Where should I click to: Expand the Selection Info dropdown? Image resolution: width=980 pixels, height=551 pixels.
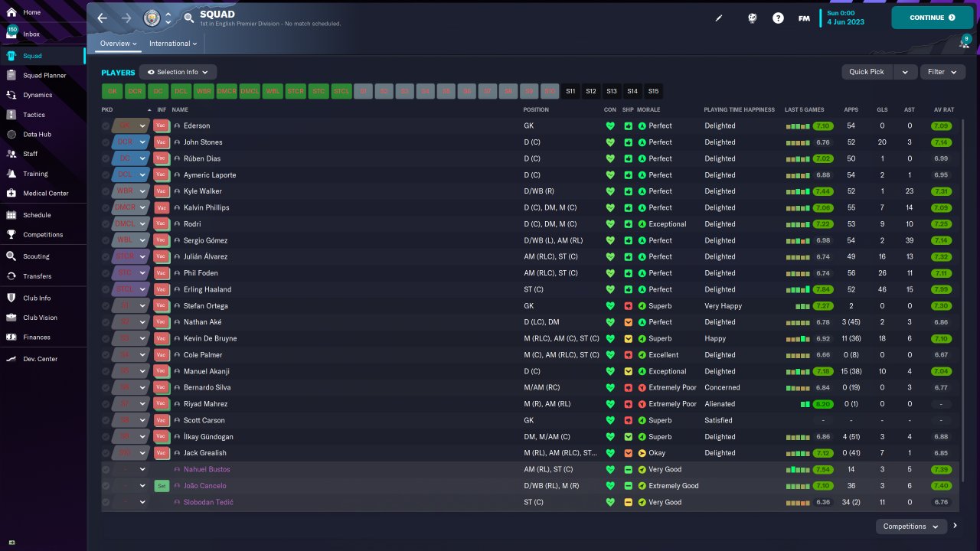[x=178, y=72]
